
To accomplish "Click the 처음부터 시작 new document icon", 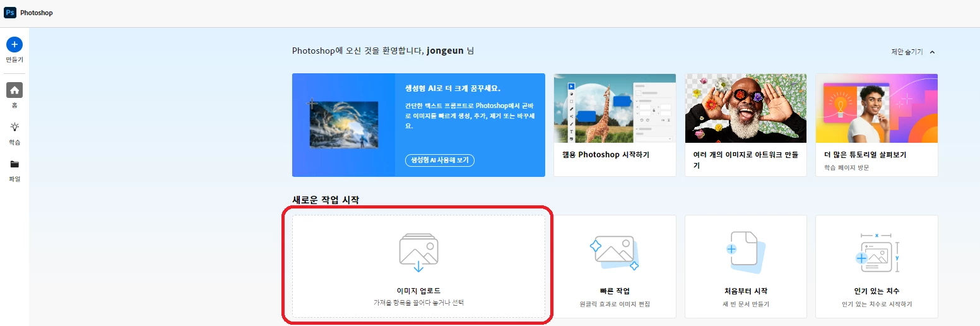I will 745,253.
